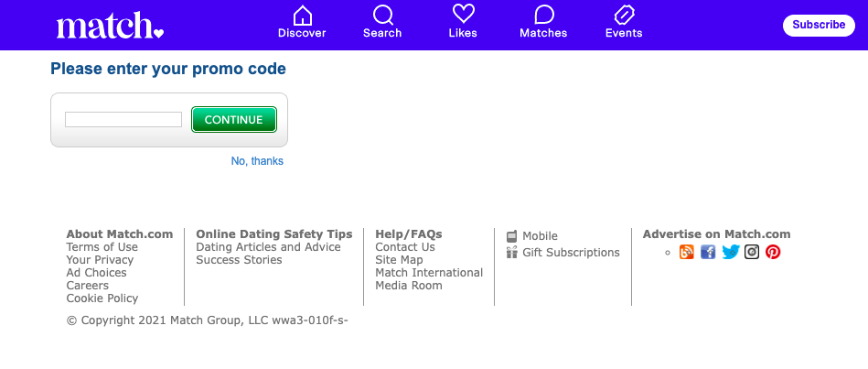Click the mobile phone icon
The height and width of the screenshot is (369, 868).
point(511,236)
